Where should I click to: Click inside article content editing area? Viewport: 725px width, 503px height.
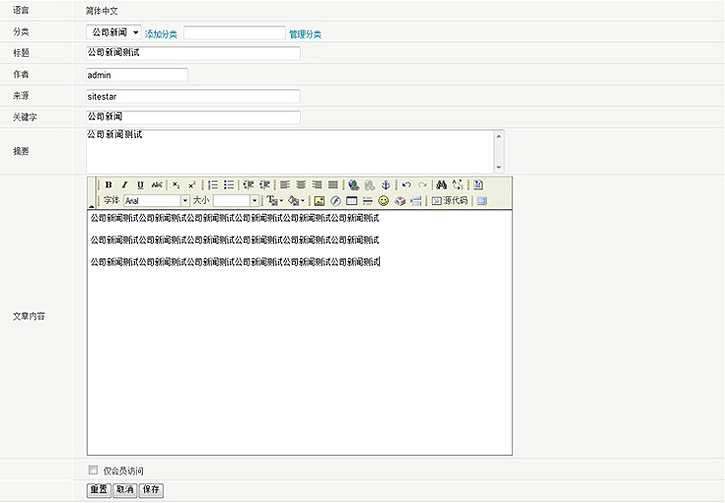[300, 333]
